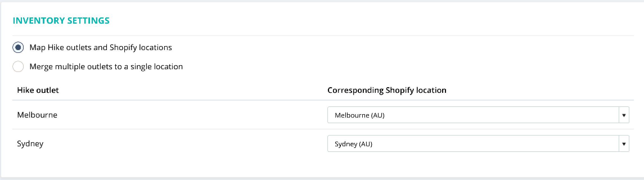
Task: Click the Sydney outlet name
Action: pyautogui.click(x=30, y=144)
